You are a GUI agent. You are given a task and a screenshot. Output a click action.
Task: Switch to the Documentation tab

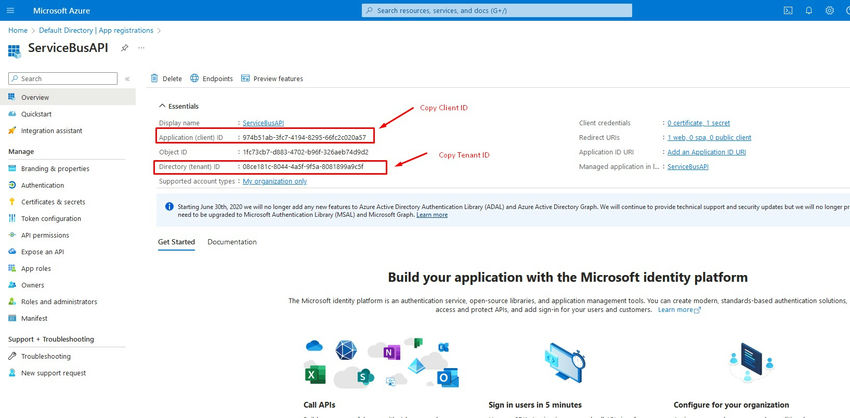[x=232, y=242]
